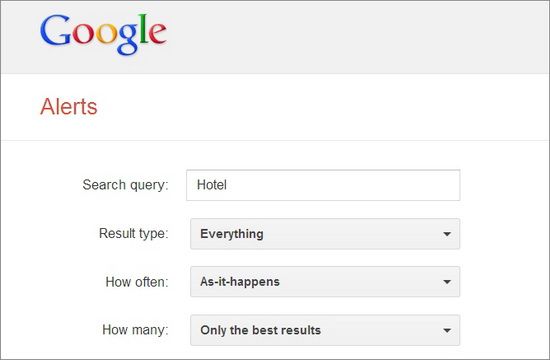Click the red letter e ending Google logo

tap(157, 33)
